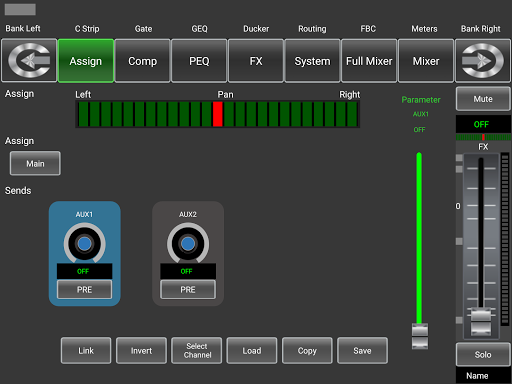Click the red pan center segment
This screenshot has width=512, height=384.
218,114
